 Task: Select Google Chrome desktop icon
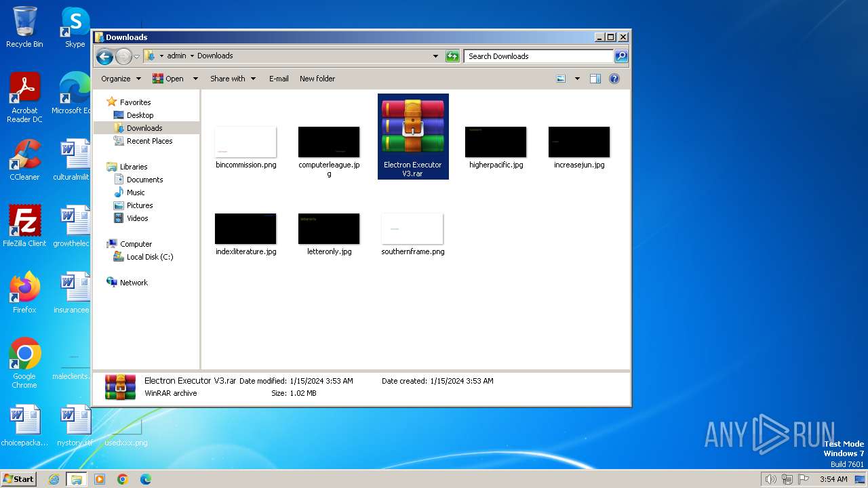pos(24,363)
